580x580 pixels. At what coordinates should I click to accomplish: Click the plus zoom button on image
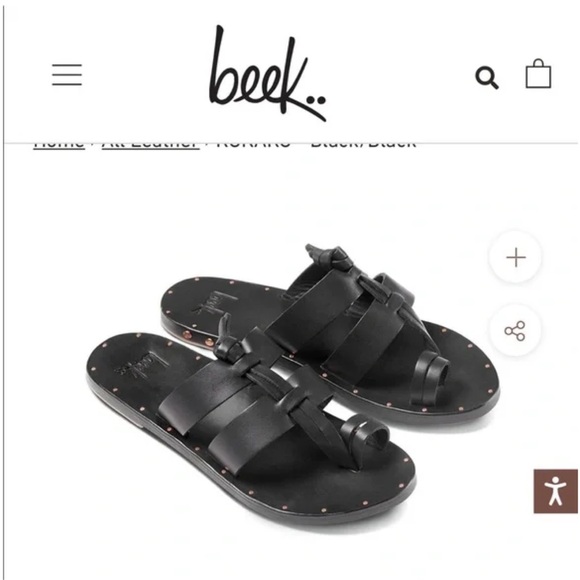coord(516,257)
